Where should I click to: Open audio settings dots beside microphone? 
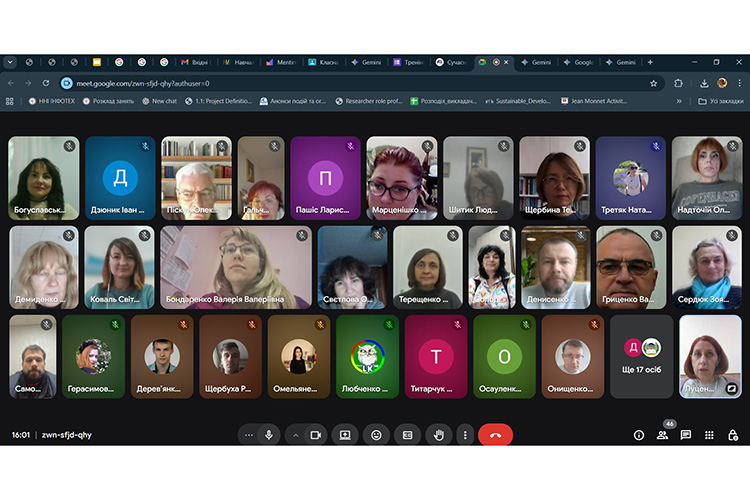(249, 435)
